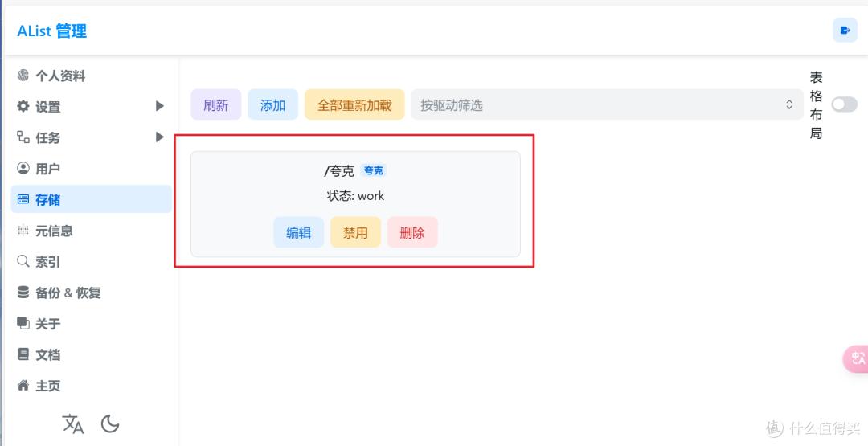Screen dimensions: 868x446
Task: Go to the 文档 docs menu item
Action: pos(47,354)
